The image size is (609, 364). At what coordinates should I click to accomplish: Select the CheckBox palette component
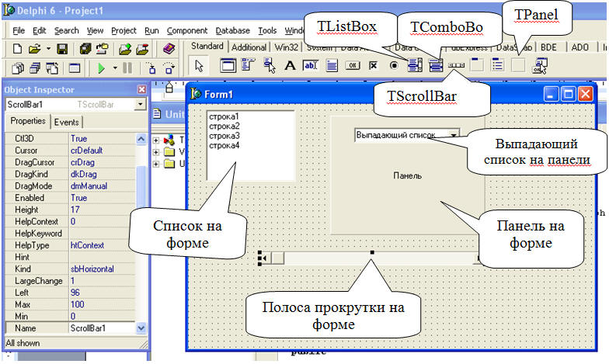(x=373, y=65)
